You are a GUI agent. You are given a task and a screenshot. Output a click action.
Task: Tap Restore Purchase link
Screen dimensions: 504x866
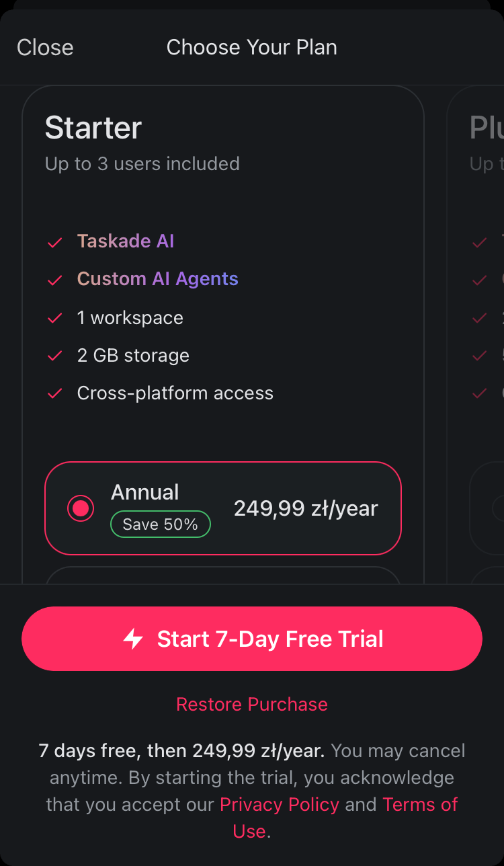[252, 704]
